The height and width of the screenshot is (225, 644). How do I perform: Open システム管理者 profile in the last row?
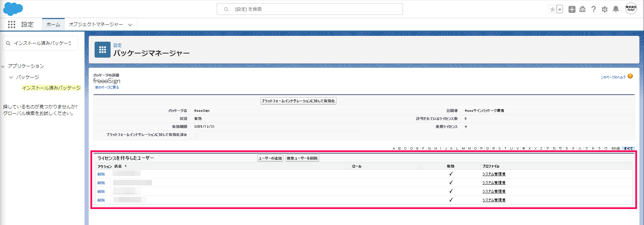tap(494, 200)
